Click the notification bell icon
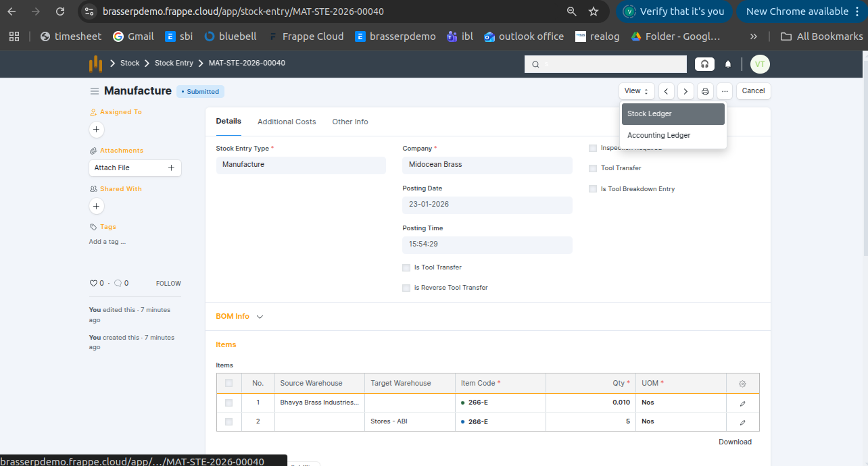 [x=728, y=64]
